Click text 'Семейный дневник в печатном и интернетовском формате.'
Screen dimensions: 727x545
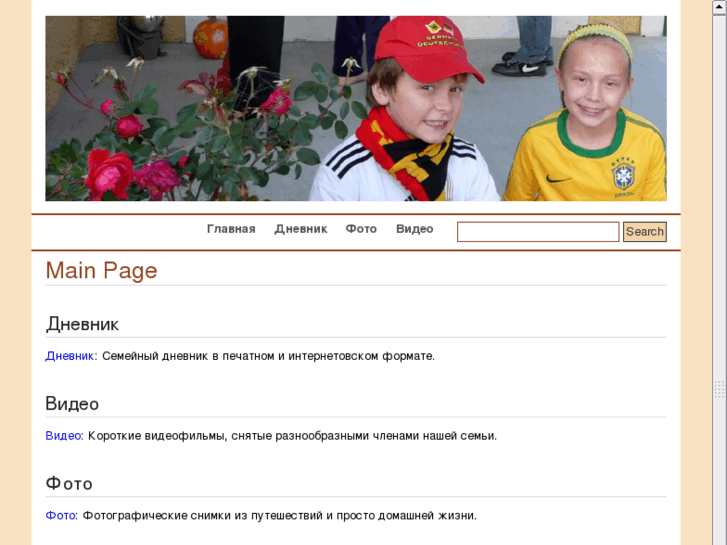coord(268,356)
